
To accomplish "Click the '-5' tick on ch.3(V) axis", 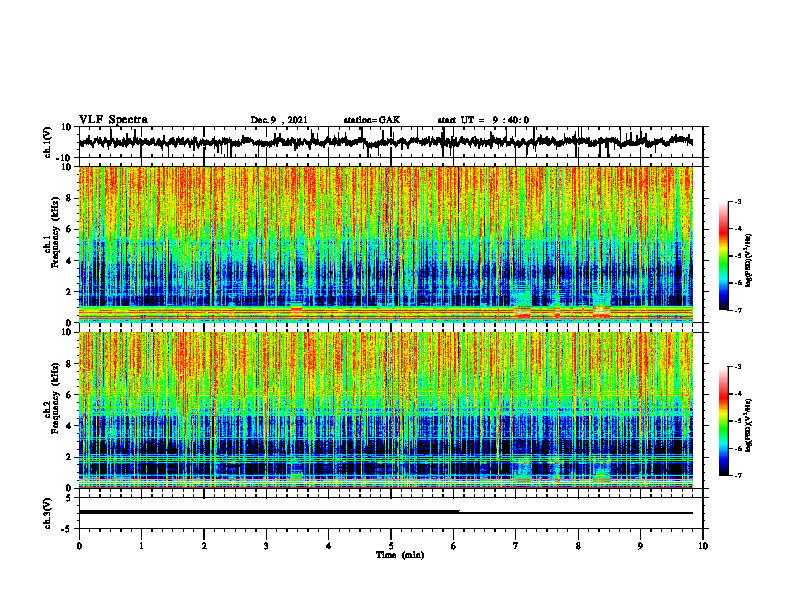I will (x=67, y=529).
